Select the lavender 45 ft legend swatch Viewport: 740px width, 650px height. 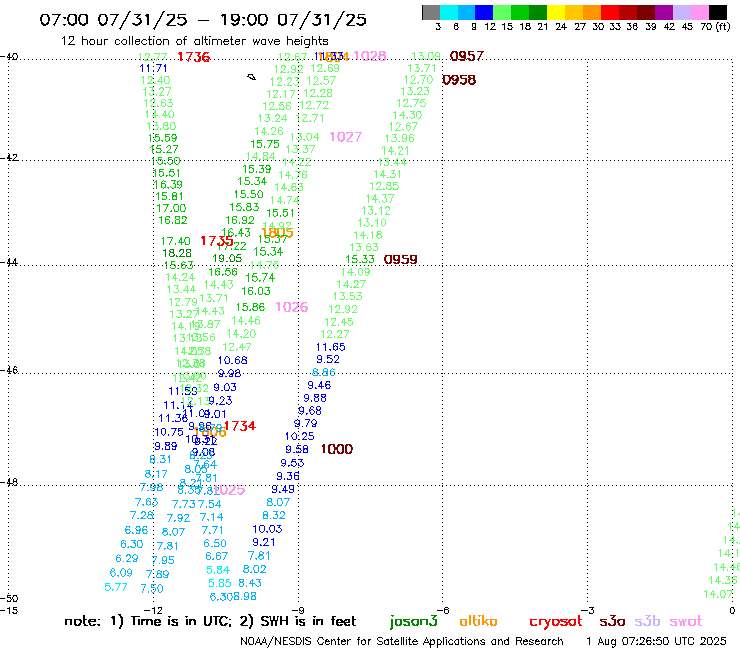[x=681, y=12]
